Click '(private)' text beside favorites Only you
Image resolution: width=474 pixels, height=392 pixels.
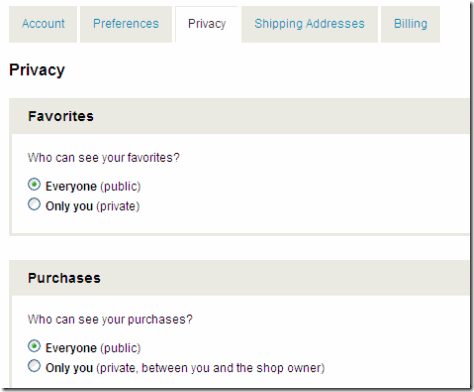(118, 206)
